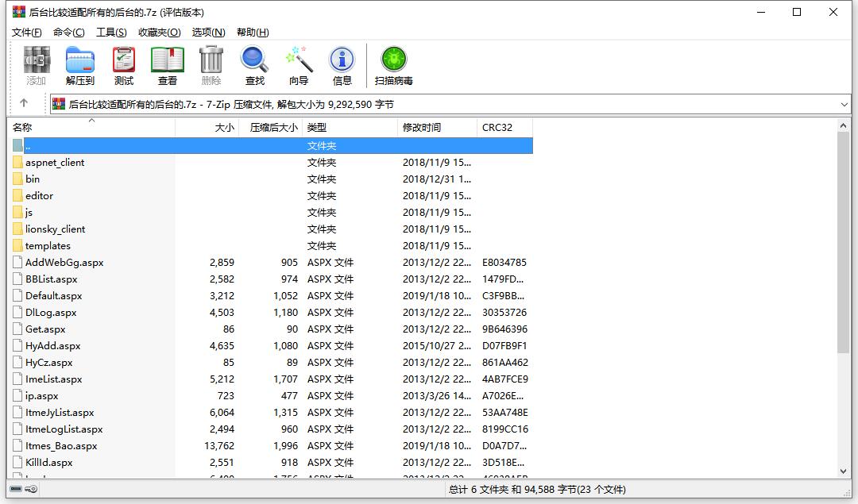The height and width of the screenshot is (504, 858).
Task: Go up one folder level arrow
Action: coord(24,103)
